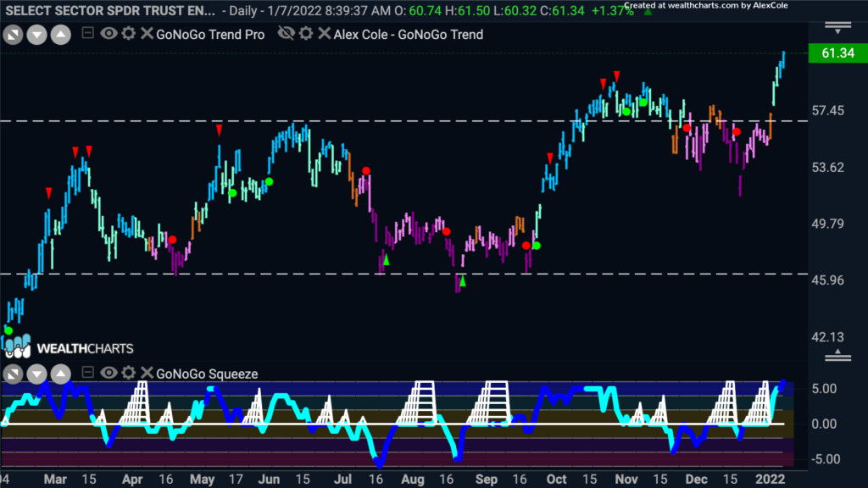This screenshot has height=488, width=868.
Task: Click the Mar label on the date axis
Action: 55,480
